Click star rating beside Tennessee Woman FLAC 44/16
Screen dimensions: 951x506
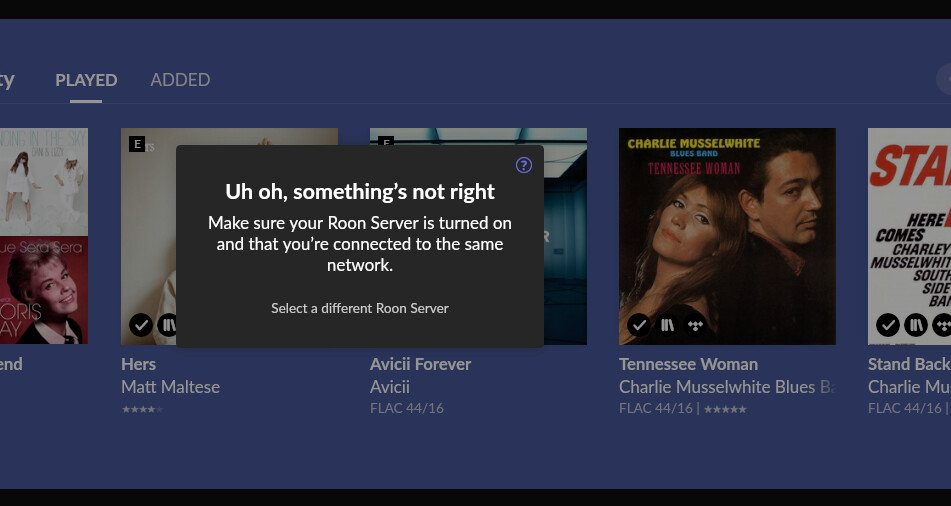pos(725,409)
